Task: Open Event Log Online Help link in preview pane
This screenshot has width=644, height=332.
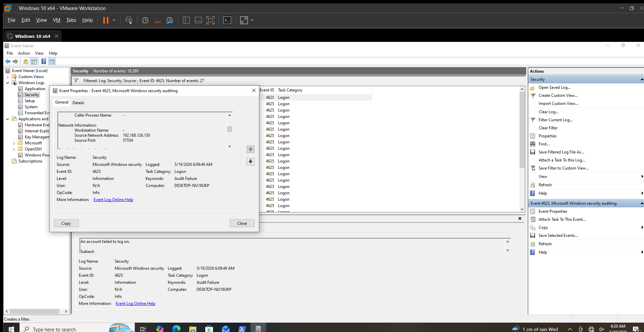Action: 136,304
